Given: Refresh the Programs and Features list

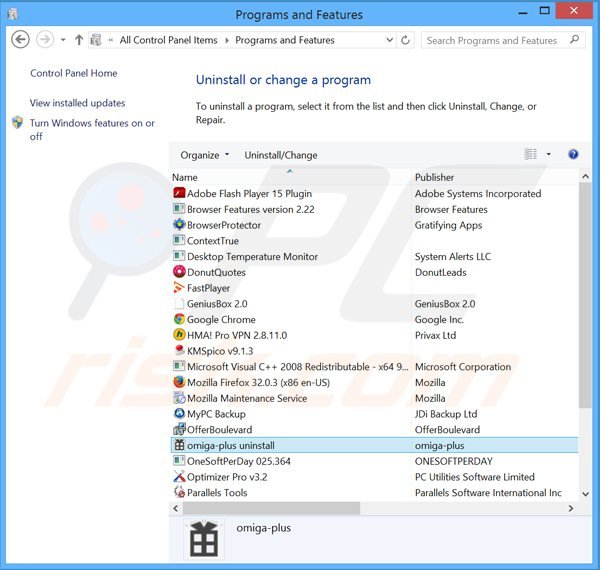Looking at the screenshot, I should [405, 40].
